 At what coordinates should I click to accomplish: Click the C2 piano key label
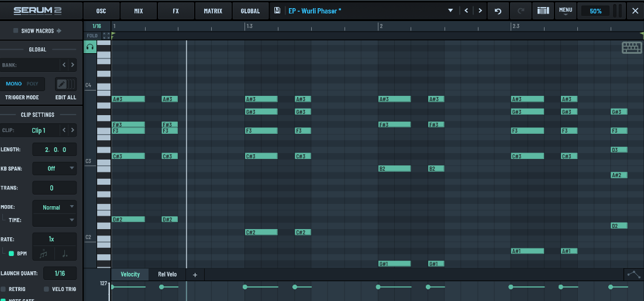pos(88,237)
